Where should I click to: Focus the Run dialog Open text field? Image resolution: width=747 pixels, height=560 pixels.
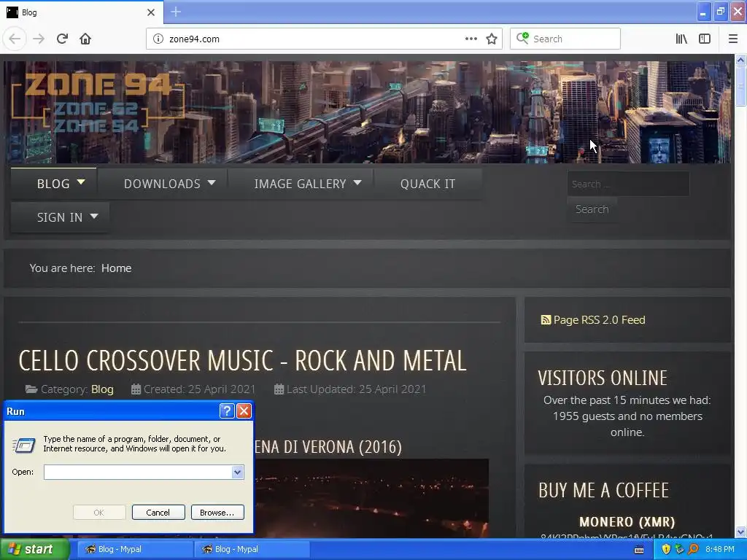click(x=138, y=472)
